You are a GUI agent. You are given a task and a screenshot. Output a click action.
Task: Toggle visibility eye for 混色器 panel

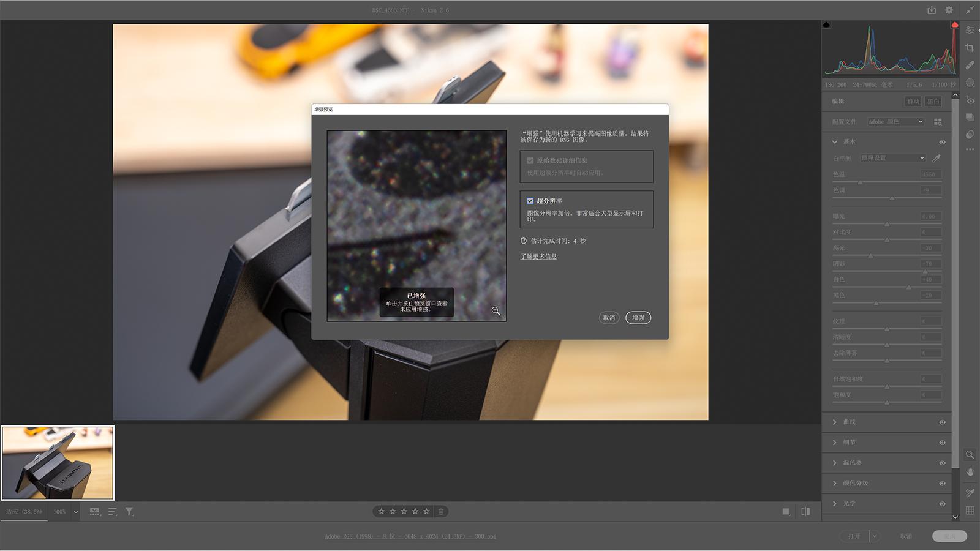pos(942,463)
